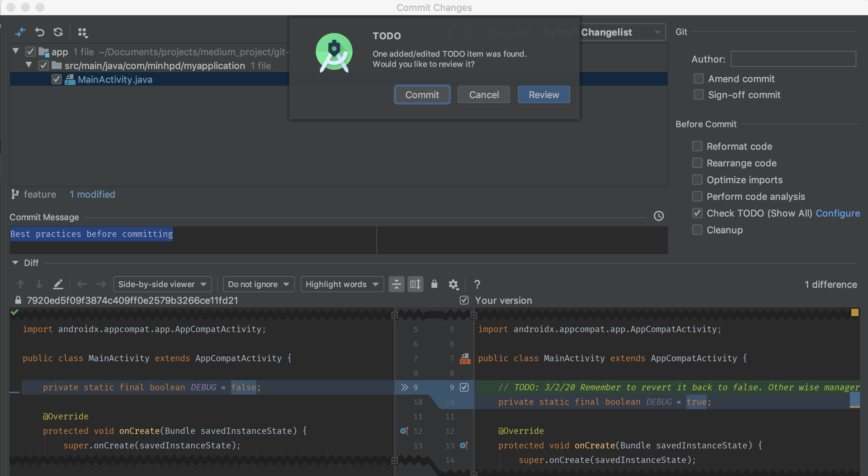Click the Author input field

tap(793, 59)
